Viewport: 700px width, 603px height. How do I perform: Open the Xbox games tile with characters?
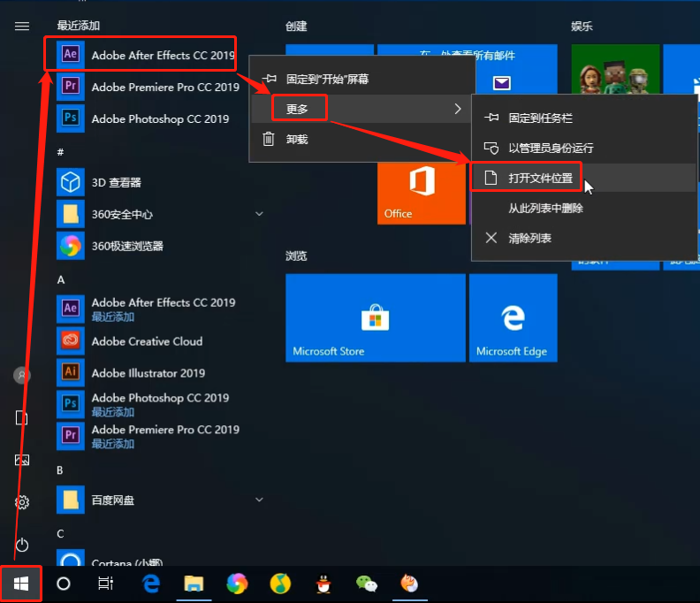(x=615, y=69)
